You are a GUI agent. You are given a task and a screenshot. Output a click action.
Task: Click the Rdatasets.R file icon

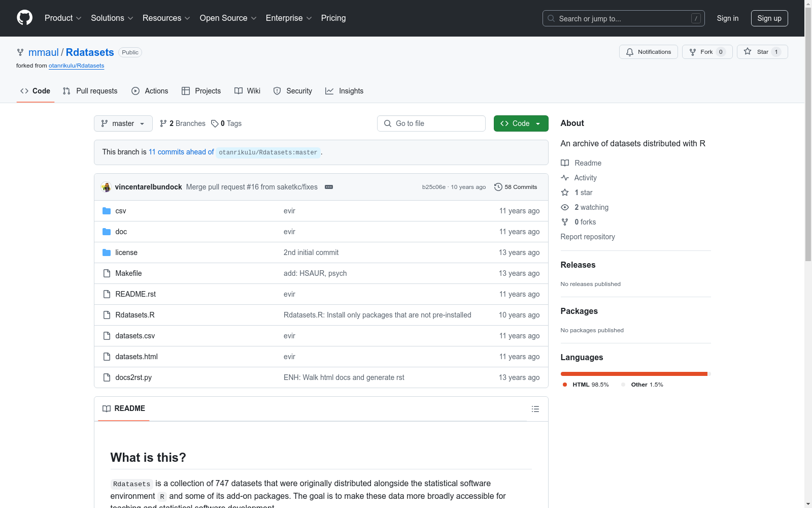click(107, 315)
